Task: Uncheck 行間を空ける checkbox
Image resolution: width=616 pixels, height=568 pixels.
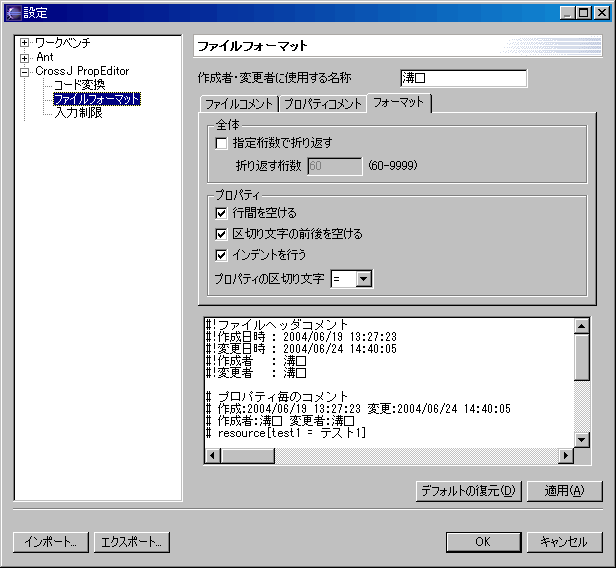Action: click(x=221, y=213)
